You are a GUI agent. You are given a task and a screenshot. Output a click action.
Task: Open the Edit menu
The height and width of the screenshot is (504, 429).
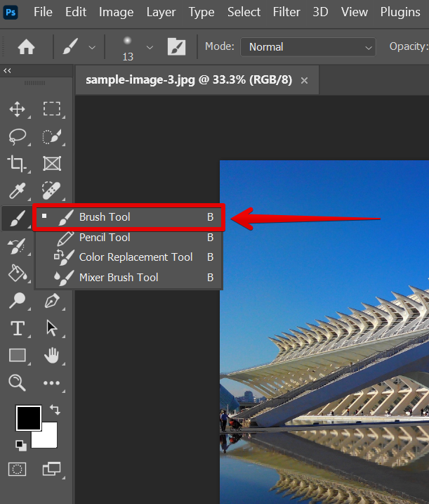click(x=76, y=12)
